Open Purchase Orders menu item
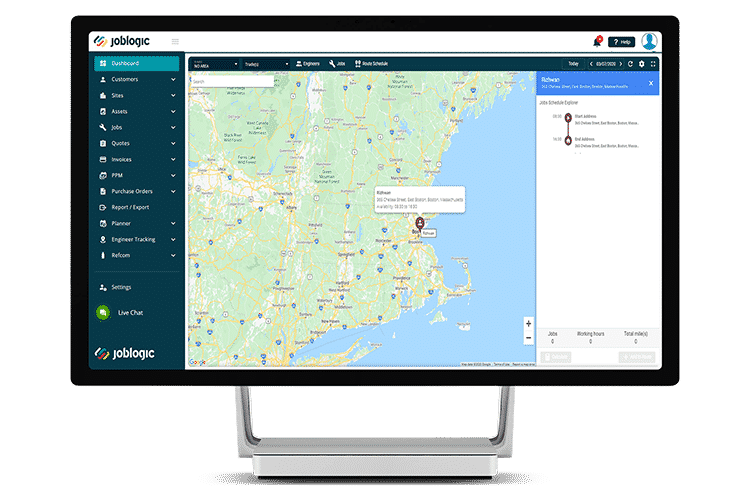The height and width of the screenshot is (502, 752). [137, 191]
